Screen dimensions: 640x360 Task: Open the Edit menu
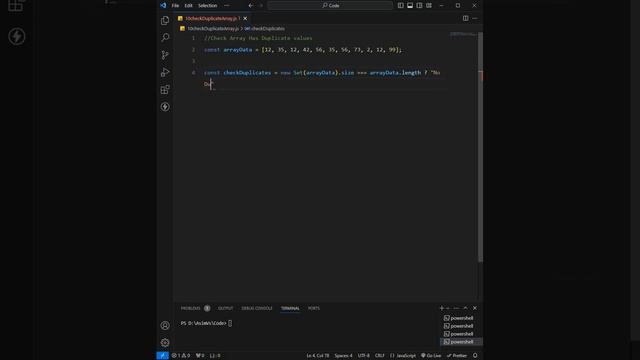pos(188,5)
